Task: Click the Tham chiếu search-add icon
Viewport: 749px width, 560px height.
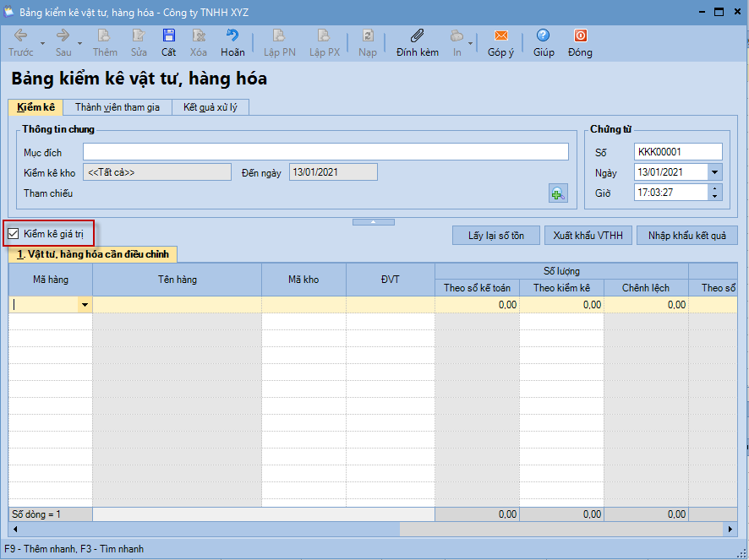Action: click(x=558, y=193)
